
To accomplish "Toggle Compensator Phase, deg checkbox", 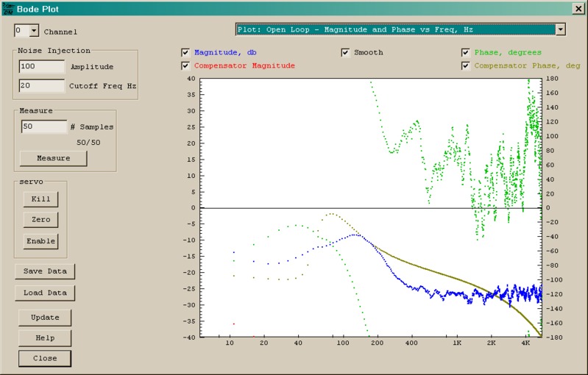I will coord(466,66).
